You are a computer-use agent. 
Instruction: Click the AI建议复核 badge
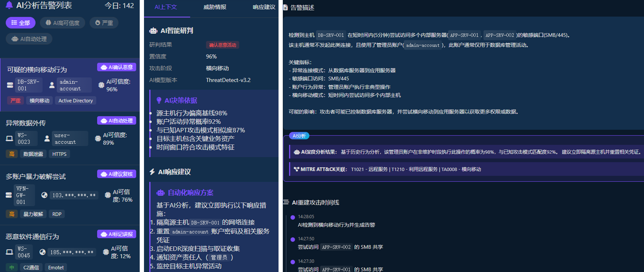[x=117, y=174]
